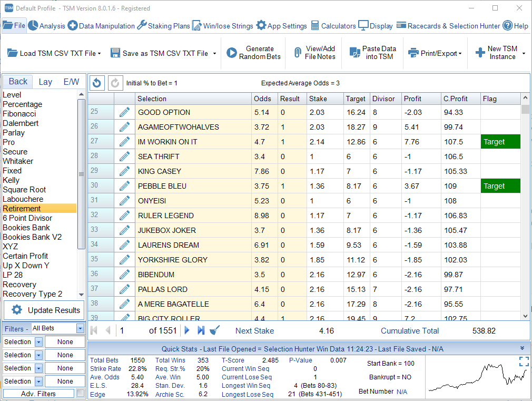Switch to the E/W tab

point(71,82)
